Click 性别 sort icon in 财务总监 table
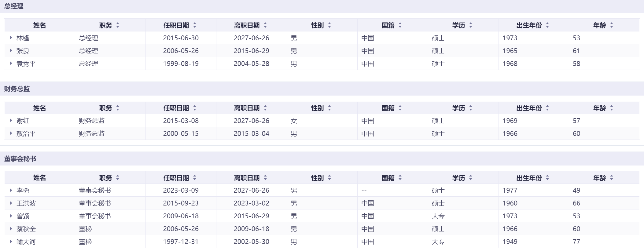The image size is (644, 251). coord(329,108)
